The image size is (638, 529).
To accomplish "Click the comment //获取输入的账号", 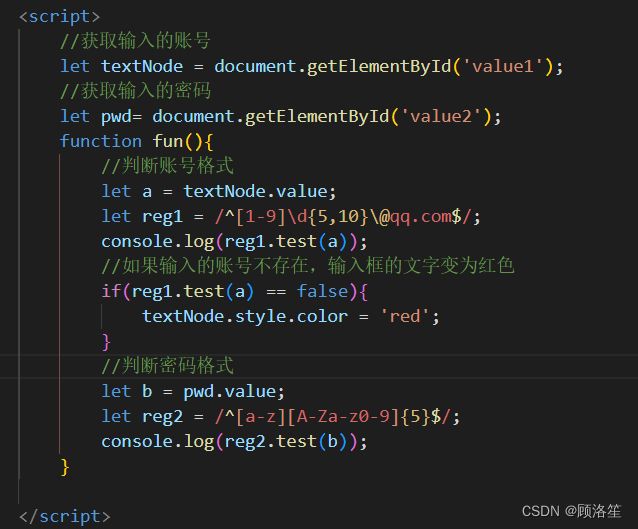I will click(135, 41).
